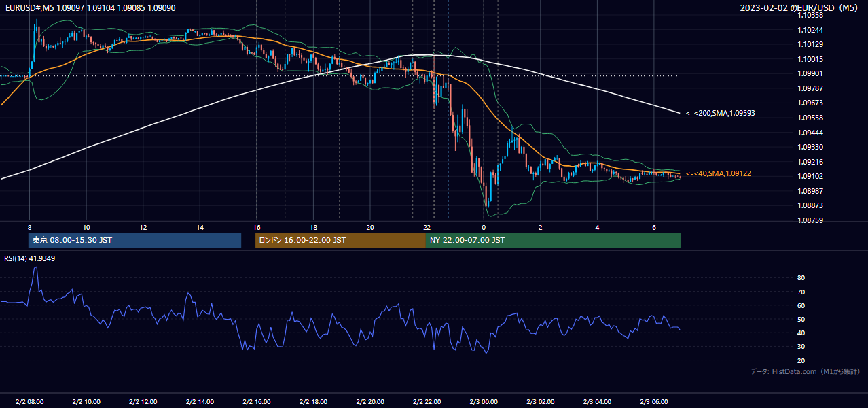Click the price chart hour label 16

click(x=256, y=227)
